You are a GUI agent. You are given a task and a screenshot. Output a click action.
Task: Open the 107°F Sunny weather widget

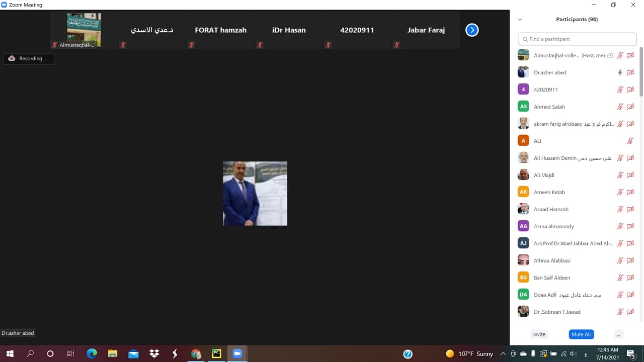469,354
